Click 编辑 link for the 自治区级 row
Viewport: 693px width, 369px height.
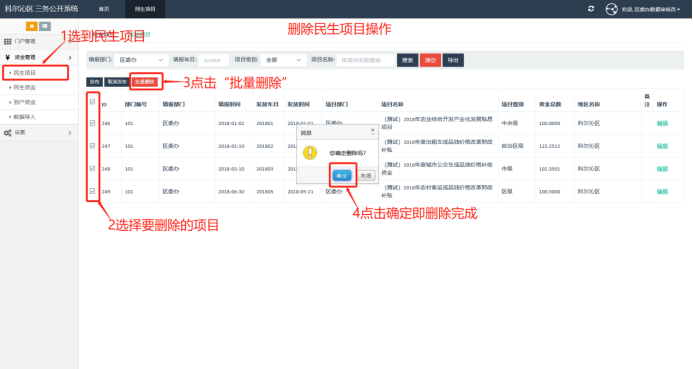click(x=662, y=146)
